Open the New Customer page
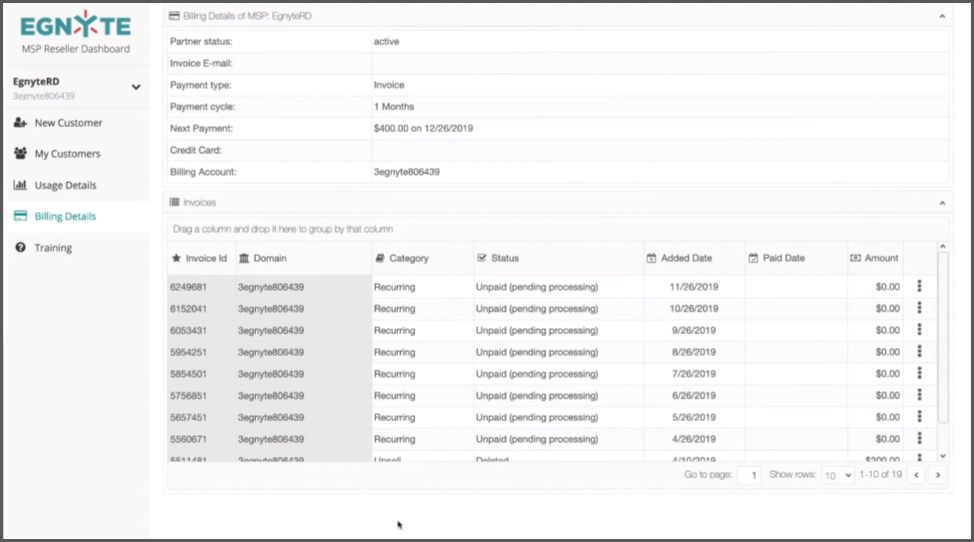 68,123
